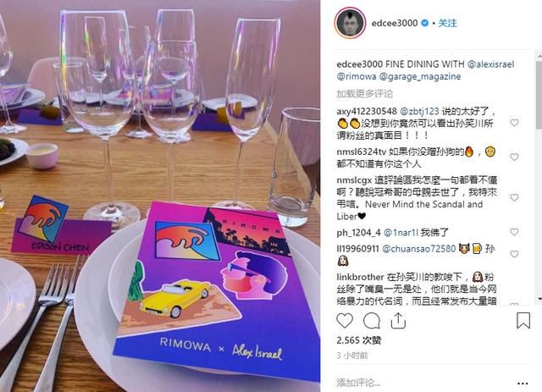Share the post using the upload arrow icon
This screenshot has width=542, height=392.
click(x=398, y=320)
